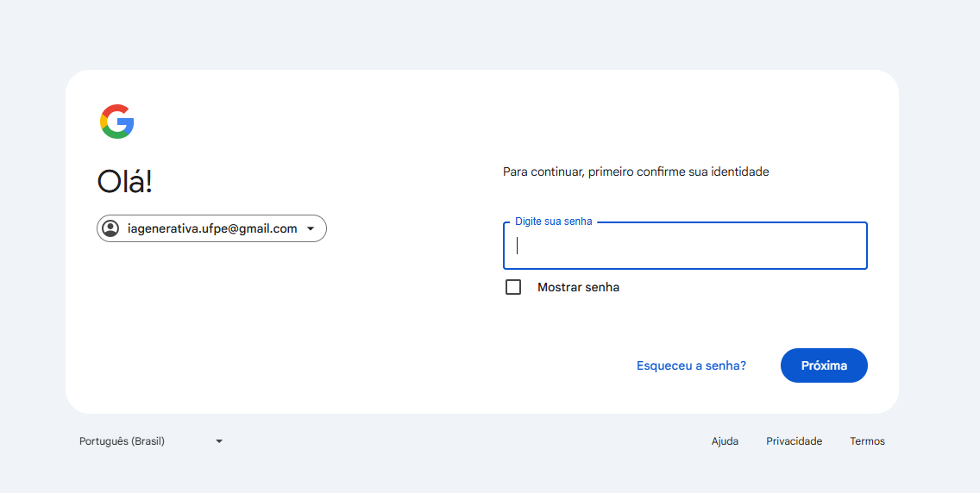980x493 pixels.
Task: Open the Ajuda footer link
Action: pos(725,441)
